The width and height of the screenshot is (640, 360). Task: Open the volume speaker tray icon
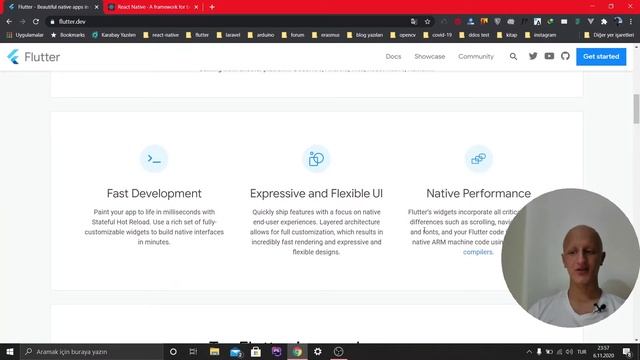[x=569, y=351]
